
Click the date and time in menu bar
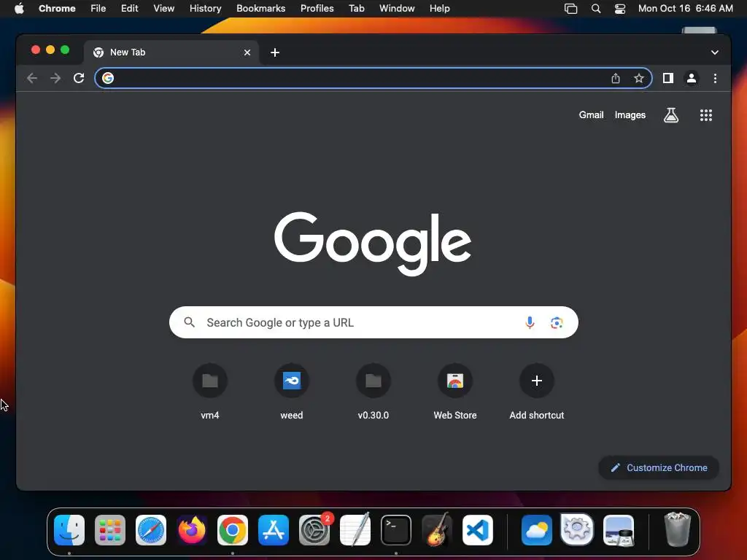click(686, 8)
